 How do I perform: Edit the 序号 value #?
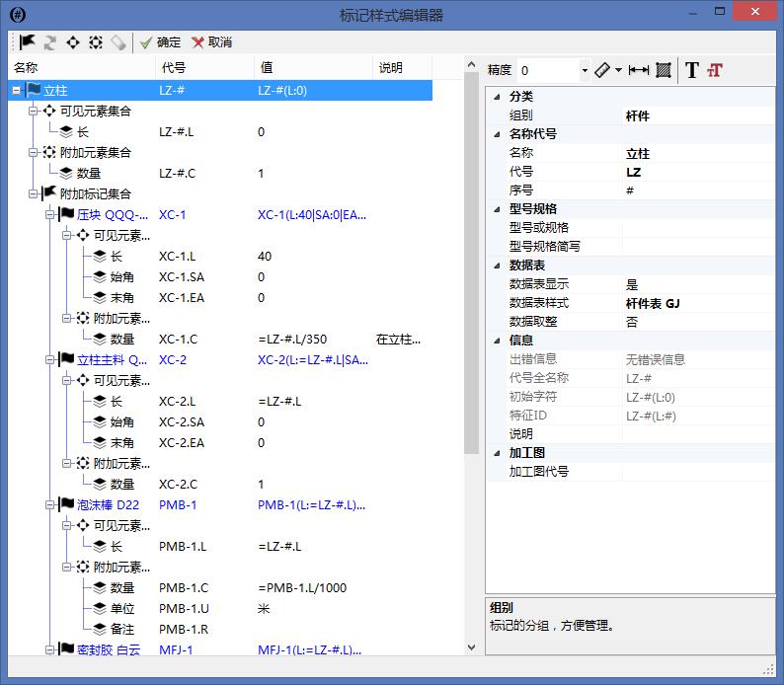pos(698,190)
